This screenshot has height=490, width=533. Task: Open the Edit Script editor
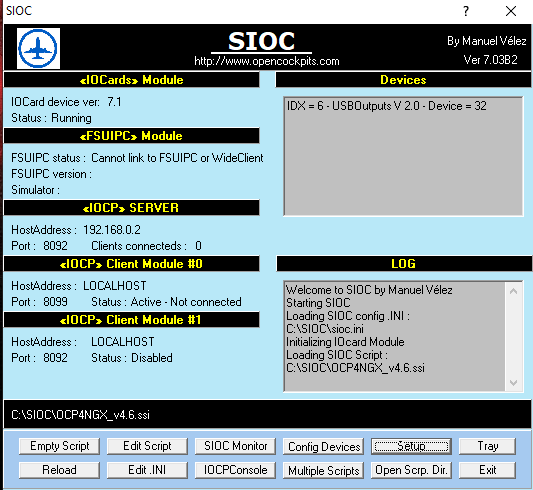click(x=147, y=446)
